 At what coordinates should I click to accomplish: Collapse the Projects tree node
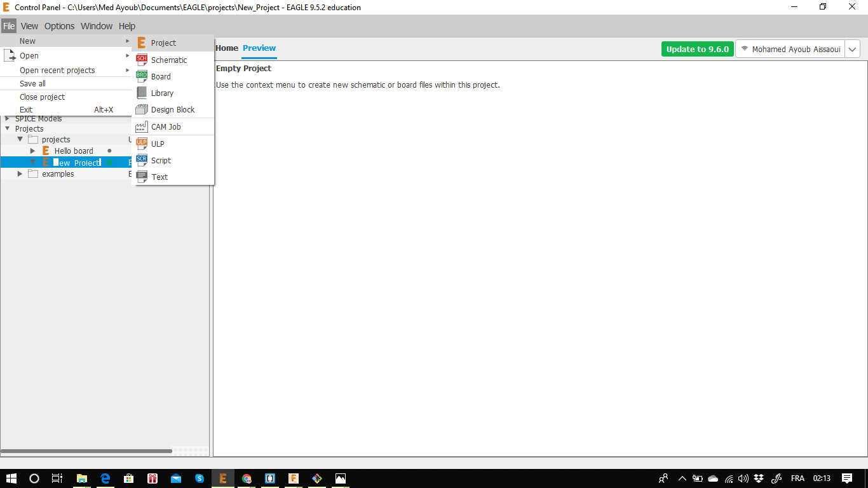click(8, 128)
